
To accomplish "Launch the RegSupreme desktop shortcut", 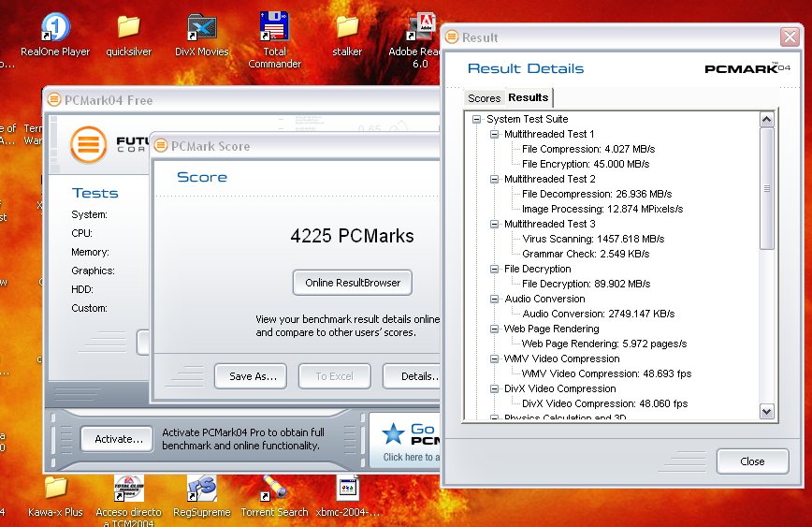I will point(201,488).
